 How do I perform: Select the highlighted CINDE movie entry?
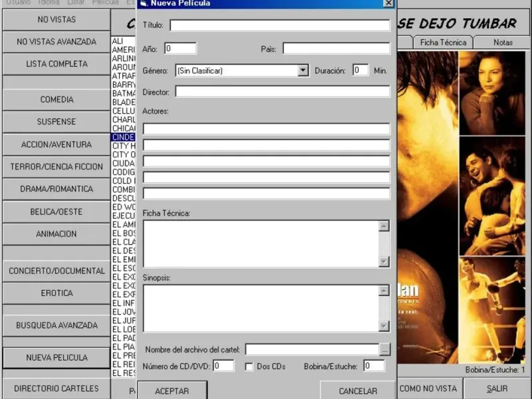pyautogui.click(x=123, y=137)
